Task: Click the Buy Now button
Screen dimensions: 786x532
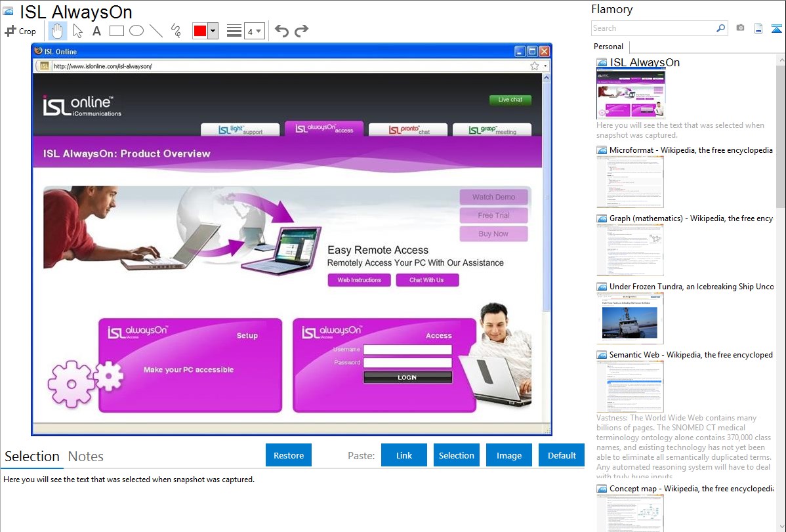Action: pos(493,234)
